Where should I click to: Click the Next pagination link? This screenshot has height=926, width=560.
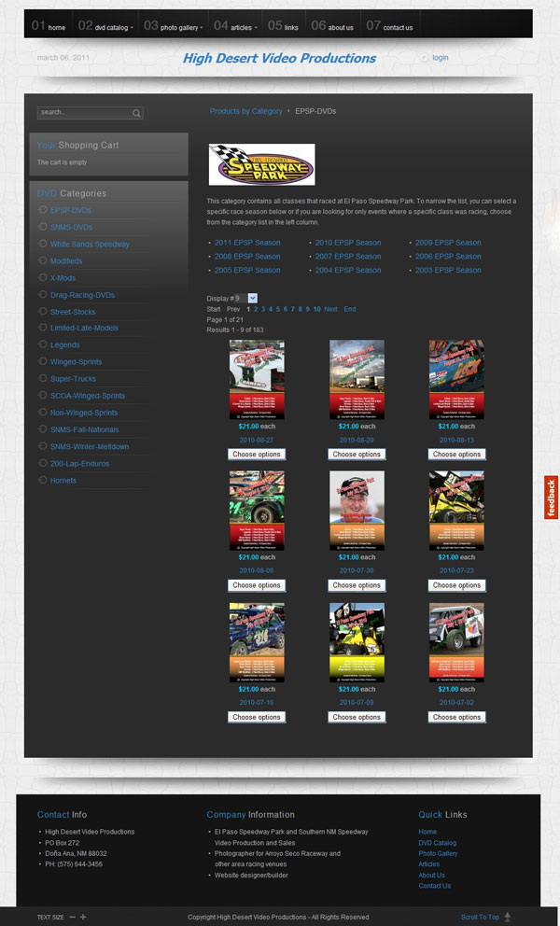[330, 309]
